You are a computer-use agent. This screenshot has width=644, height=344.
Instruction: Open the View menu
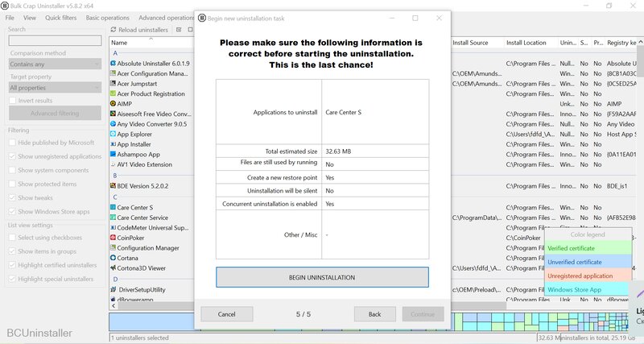(x=30, y=18)
